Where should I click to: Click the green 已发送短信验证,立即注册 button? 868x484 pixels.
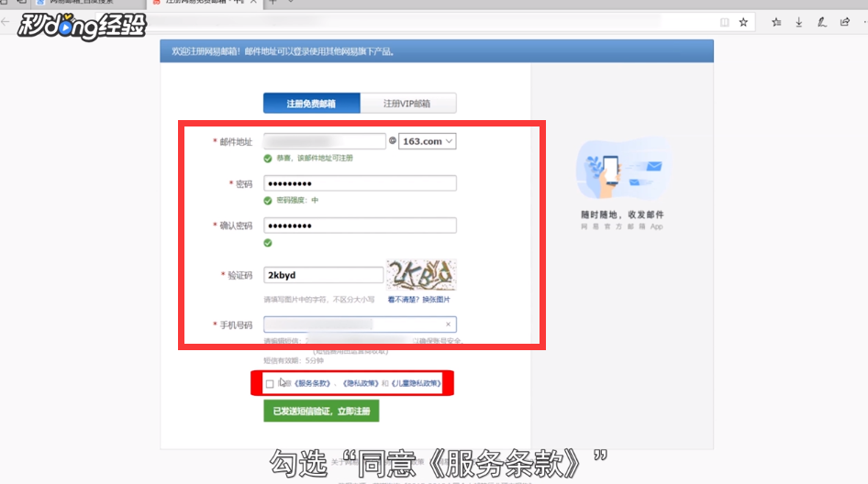coord(321,411)
